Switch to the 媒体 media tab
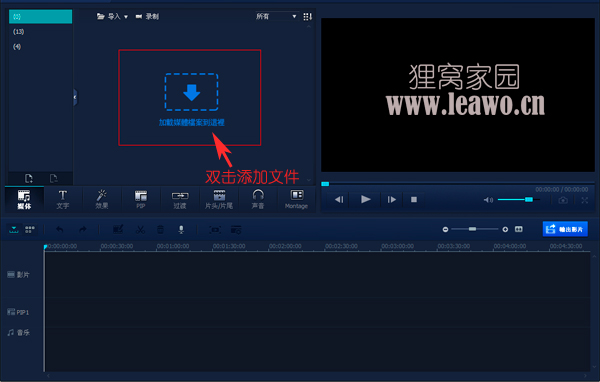 pyautogui.click(x=24, y=199)
